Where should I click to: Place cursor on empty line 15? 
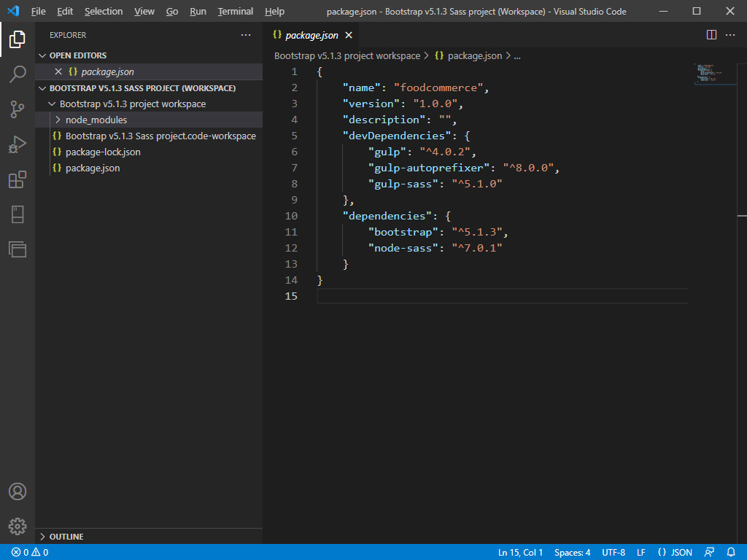(502, 296)
